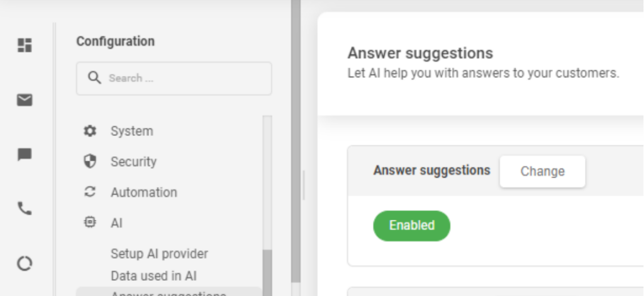Click the Change button
The image size is (644, 296).
click(542, 171)
